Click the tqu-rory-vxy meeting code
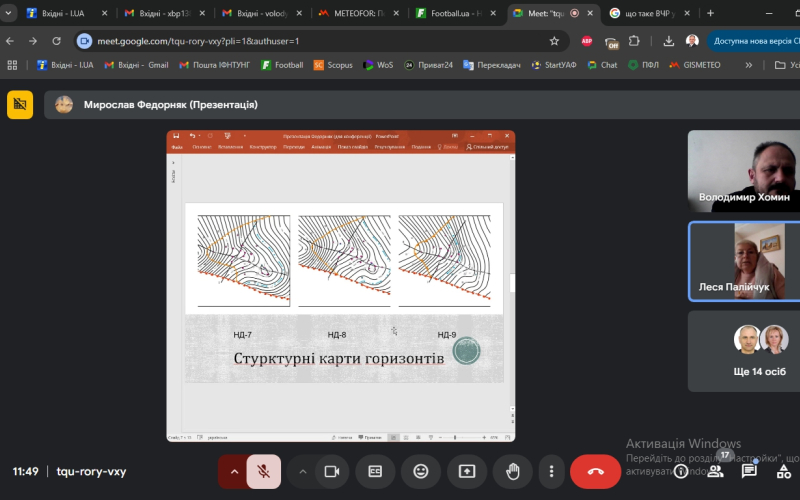800x500 pixels. tap(91, 471)
